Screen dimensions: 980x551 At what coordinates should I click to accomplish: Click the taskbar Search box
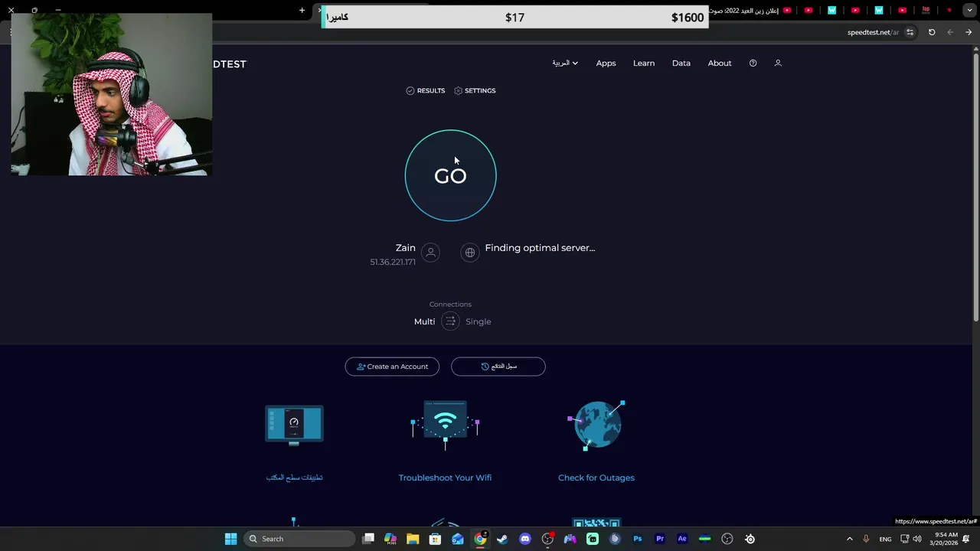point(300,539)
